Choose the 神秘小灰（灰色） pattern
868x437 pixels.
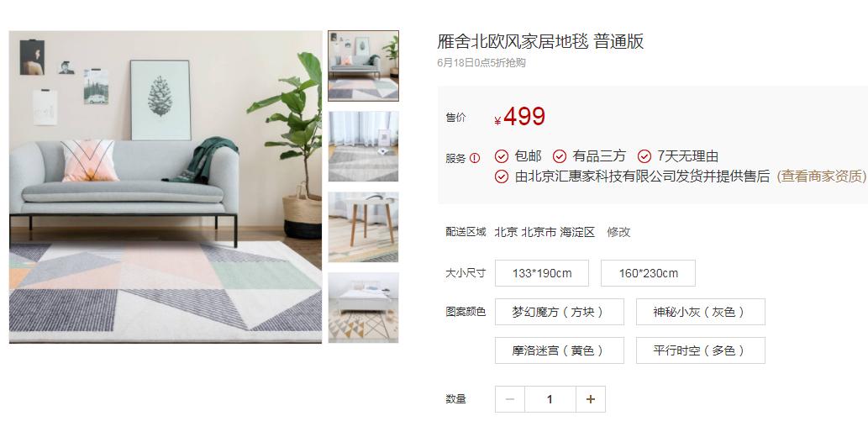(x=700, y=312)
